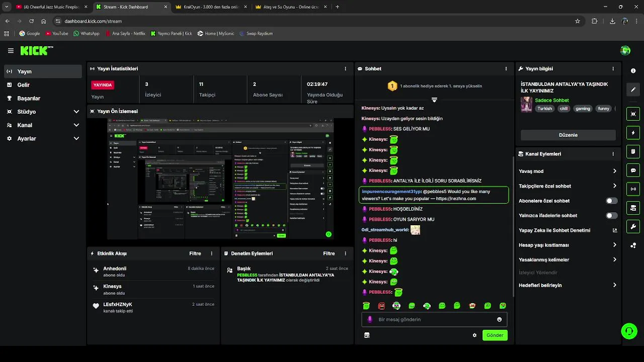Open Filtre dropdown in Denetim Eylemleri

[x=329, y=253]
